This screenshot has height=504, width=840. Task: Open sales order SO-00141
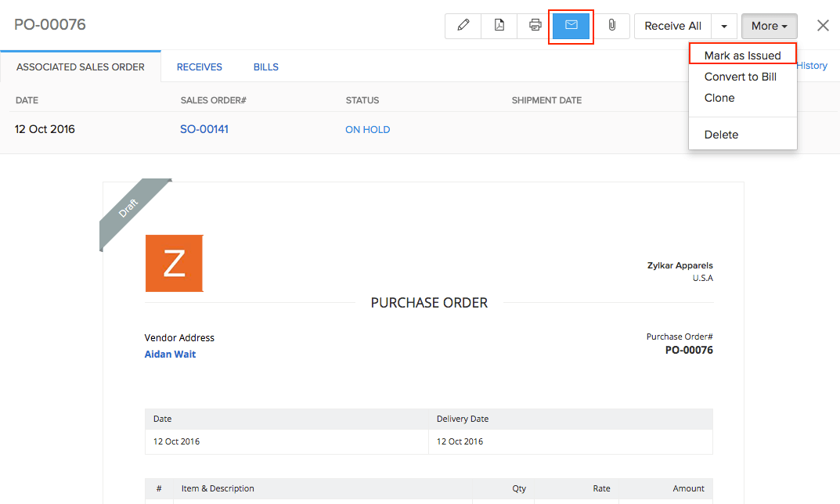point(204,129)
